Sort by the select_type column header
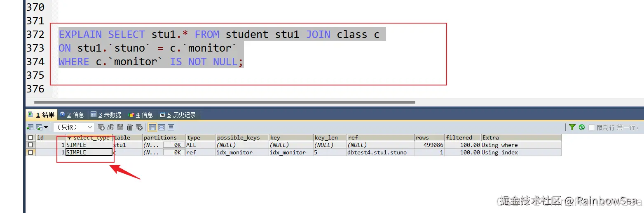The width and height of the screenshot is (644, 213). pyautogui.click(x=89, y=137)
